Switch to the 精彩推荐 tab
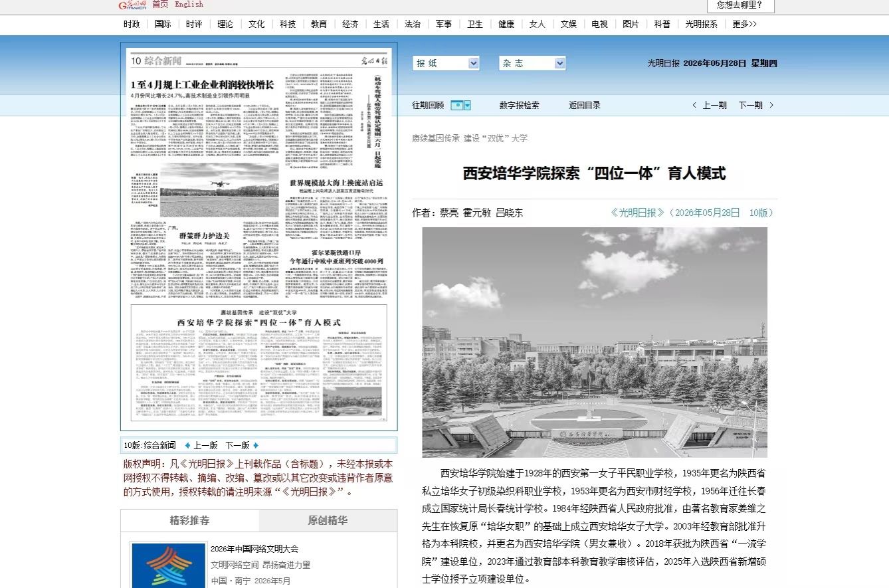 pyautogui.click(x=189, y=520)
